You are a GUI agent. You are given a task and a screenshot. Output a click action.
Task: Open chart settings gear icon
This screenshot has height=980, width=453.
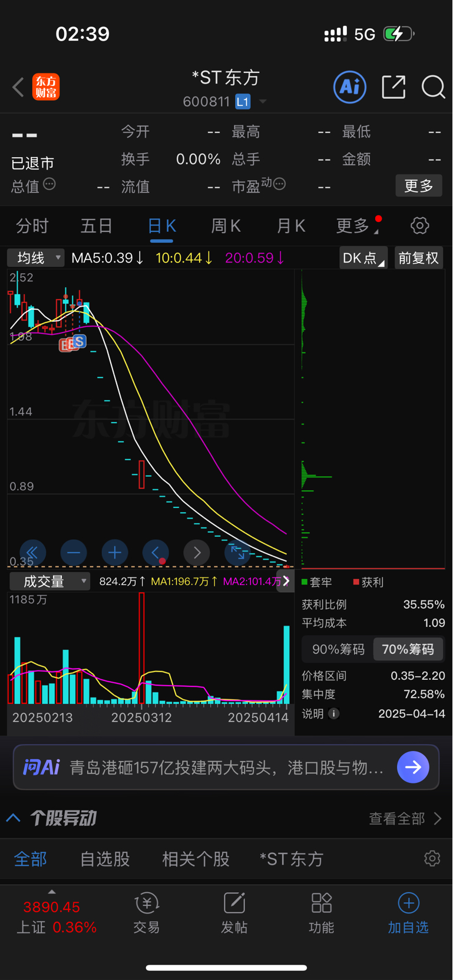pyautogui.click(x=419, y=225)
